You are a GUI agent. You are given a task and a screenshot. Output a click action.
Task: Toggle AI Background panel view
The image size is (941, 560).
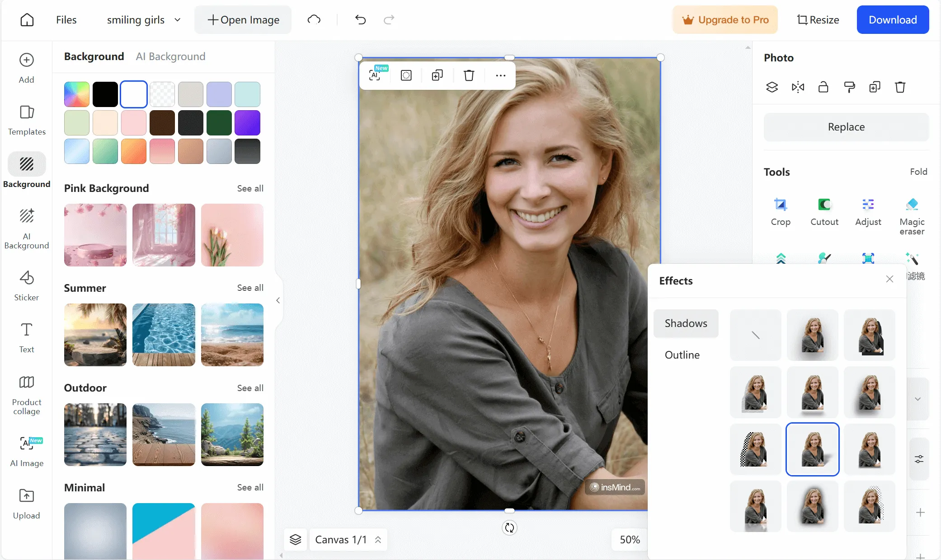pyautogui.click(x=170, y=56)
